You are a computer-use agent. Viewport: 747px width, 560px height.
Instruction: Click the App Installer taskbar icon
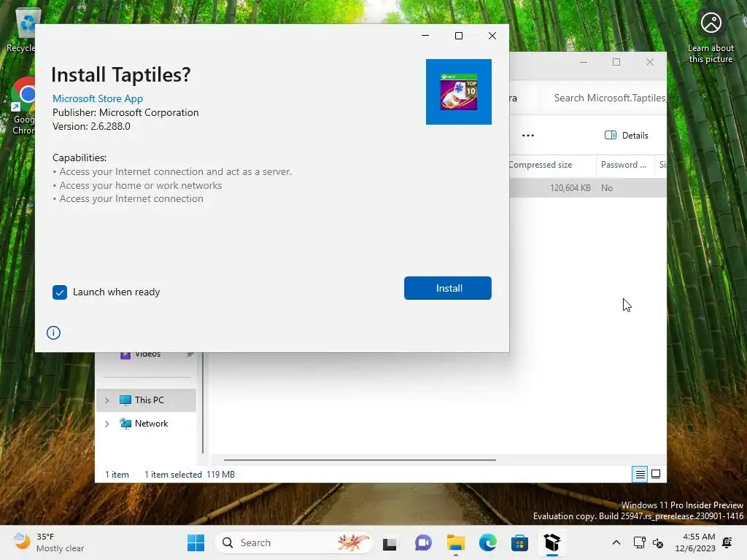(x=552, y=542)
